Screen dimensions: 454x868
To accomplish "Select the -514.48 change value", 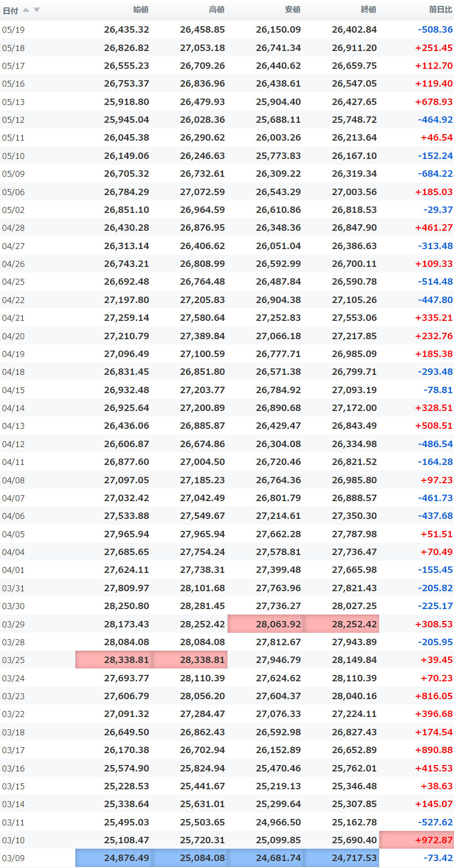I will 435,282.
